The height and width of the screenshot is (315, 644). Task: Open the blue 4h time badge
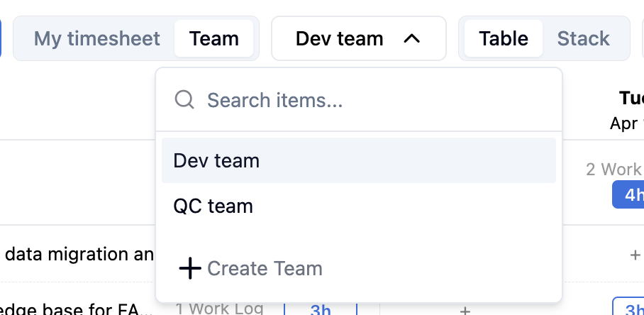(x=629, y=195)
